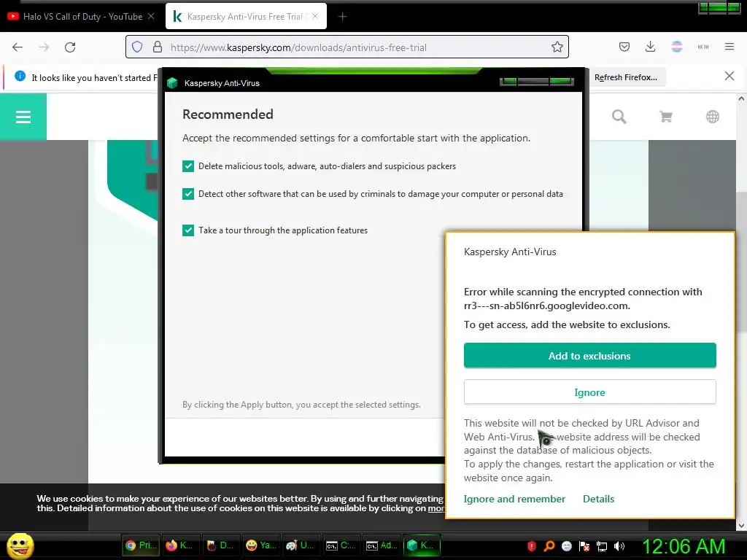The image size is (747, 560).
Task: Open the region selector globe icon
Action: [x=713, y=117]
